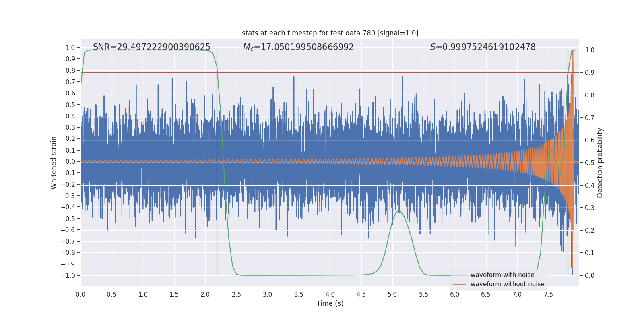Click the 0.5 tick on detection probability axis

[x=590, y=163]
